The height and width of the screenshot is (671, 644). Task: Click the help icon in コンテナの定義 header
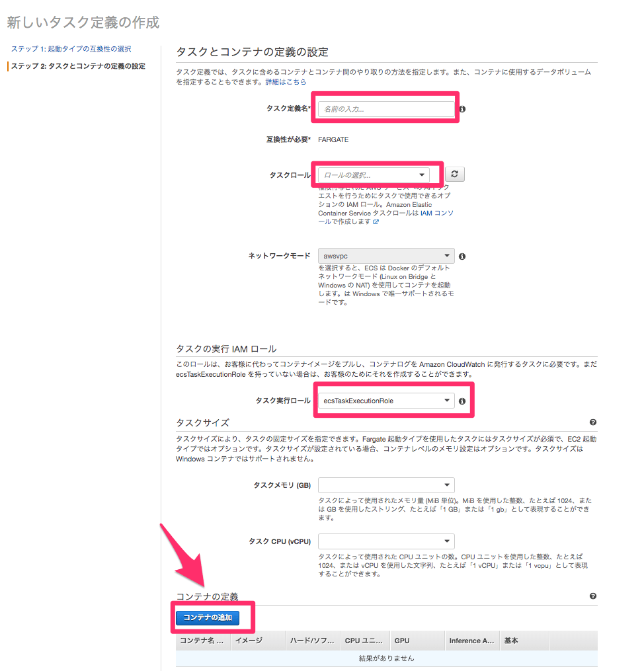tap(592, 596)
